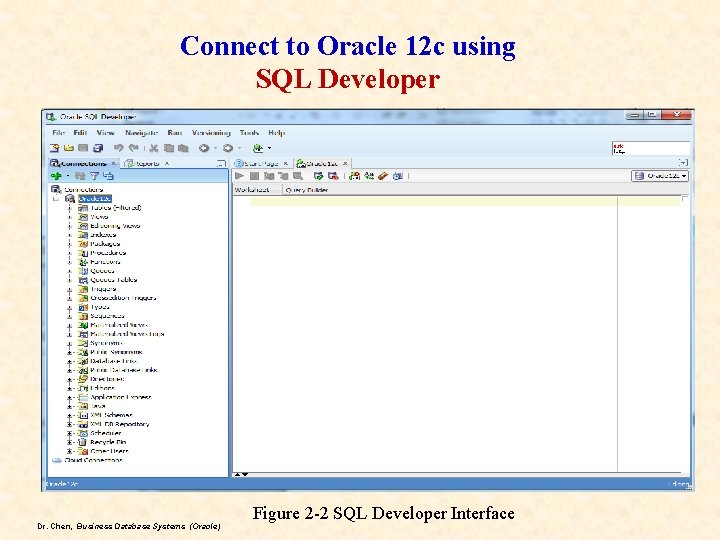Open dropdown arrow beside SQL Worksheet icon
Image resolution: width=720 pixels, height=540 pixels.
270,148
